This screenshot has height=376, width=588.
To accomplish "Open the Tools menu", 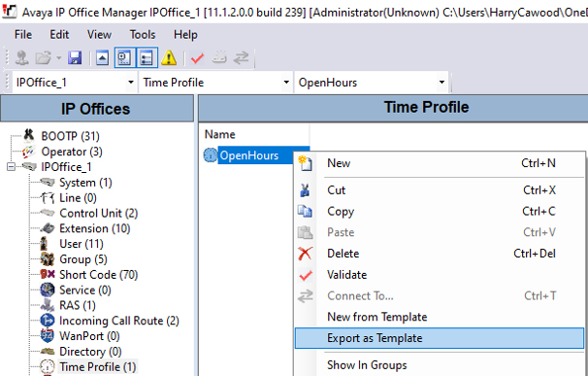I will coord(143,35).
